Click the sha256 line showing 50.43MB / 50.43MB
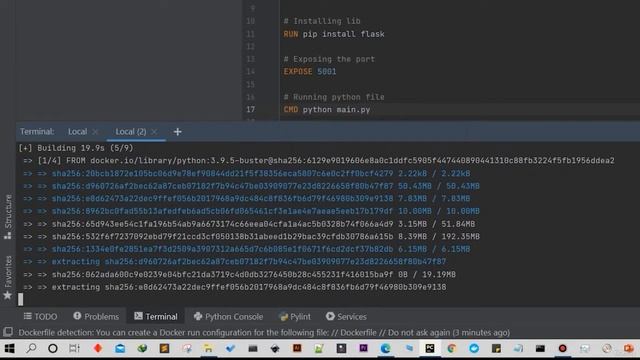This screenshot has width=640, height=360. [251, 186]
